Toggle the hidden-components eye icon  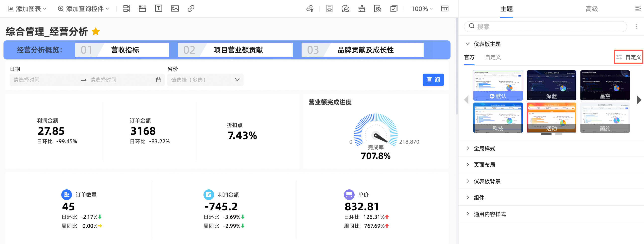378,9
